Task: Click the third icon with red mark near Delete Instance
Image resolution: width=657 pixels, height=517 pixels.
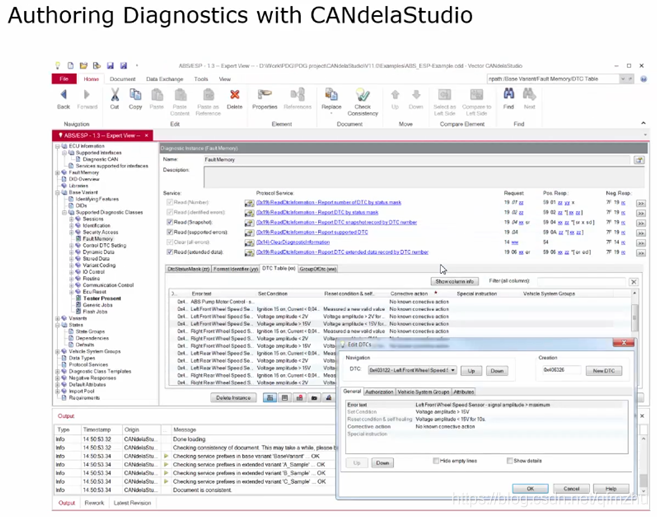Action: (300, 398)
